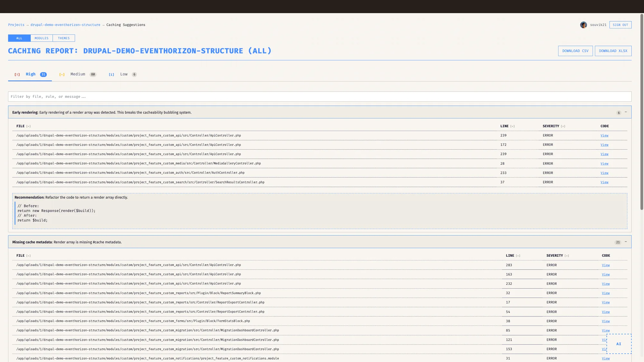Image resolution: width=644 pixels, height=362 pixels.
Task: View code for ReportSummaryBlock.php line 32
Action: (x=605, y=293)
